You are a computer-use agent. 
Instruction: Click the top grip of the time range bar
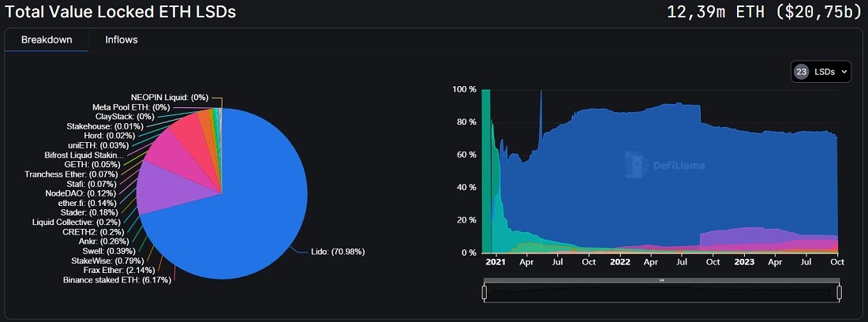661,280
